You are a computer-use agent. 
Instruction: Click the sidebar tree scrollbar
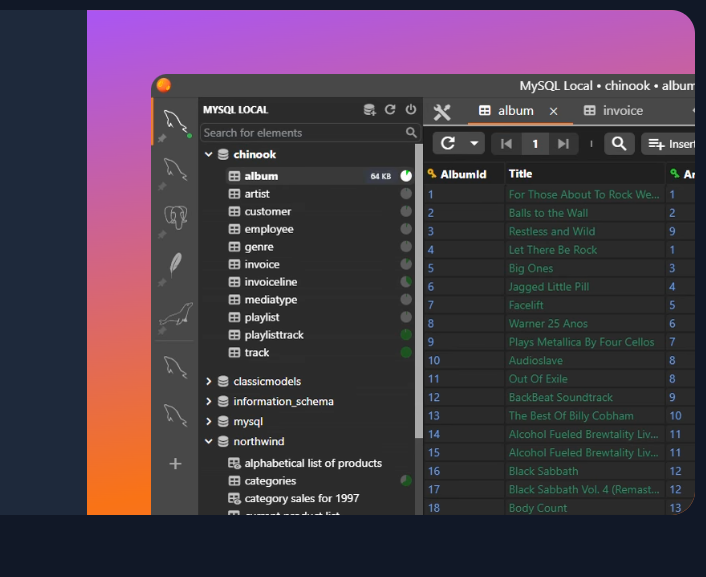[x=419, y=291]
